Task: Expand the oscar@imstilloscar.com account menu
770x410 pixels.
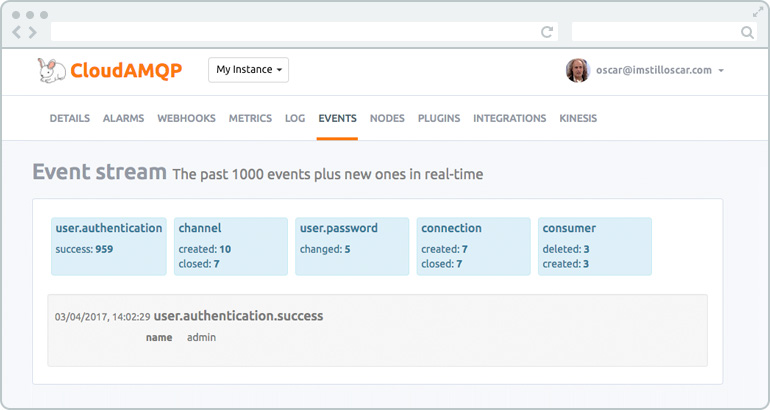Action: (x=660, y=70)
